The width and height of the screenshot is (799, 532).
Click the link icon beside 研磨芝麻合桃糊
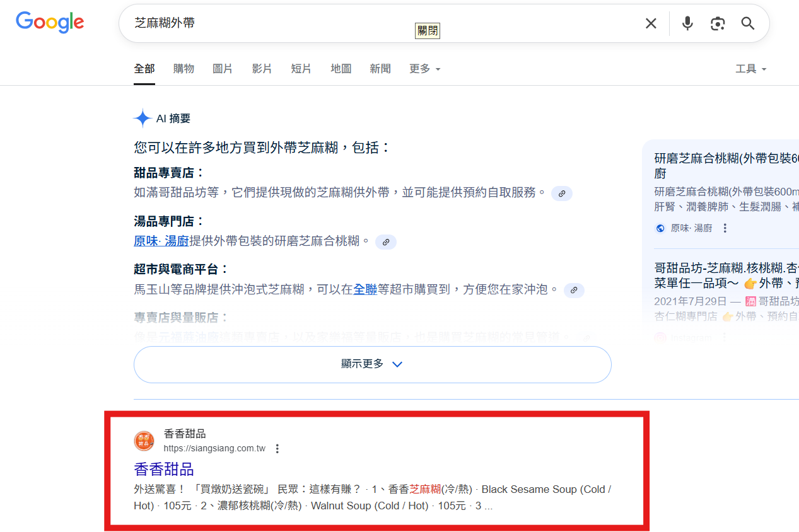pos(386,241)
